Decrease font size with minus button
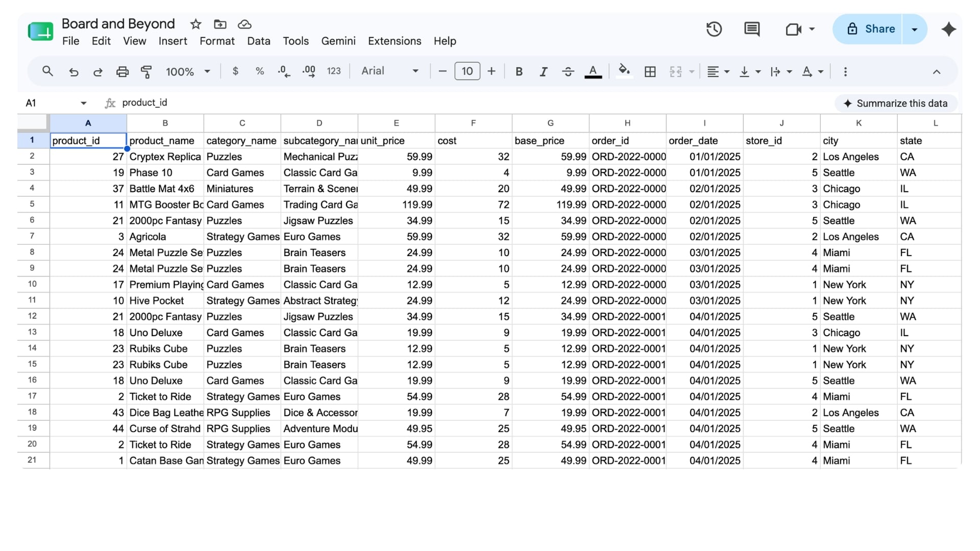The image size is (980, 551). [x=443, y=71]
